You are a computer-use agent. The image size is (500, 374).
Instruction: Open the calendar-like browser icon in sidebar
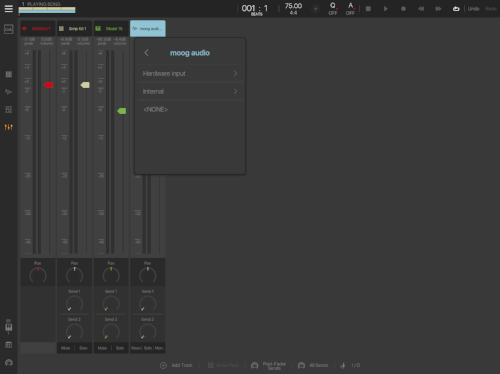coord(9,345)
